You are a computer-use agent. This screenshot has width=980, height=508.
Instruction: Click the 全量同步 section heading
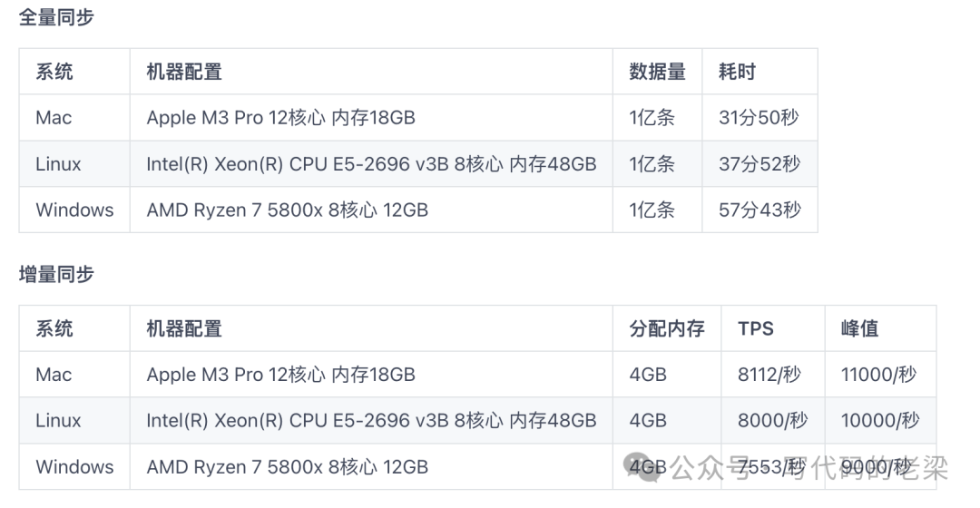(x=56, y=17)
